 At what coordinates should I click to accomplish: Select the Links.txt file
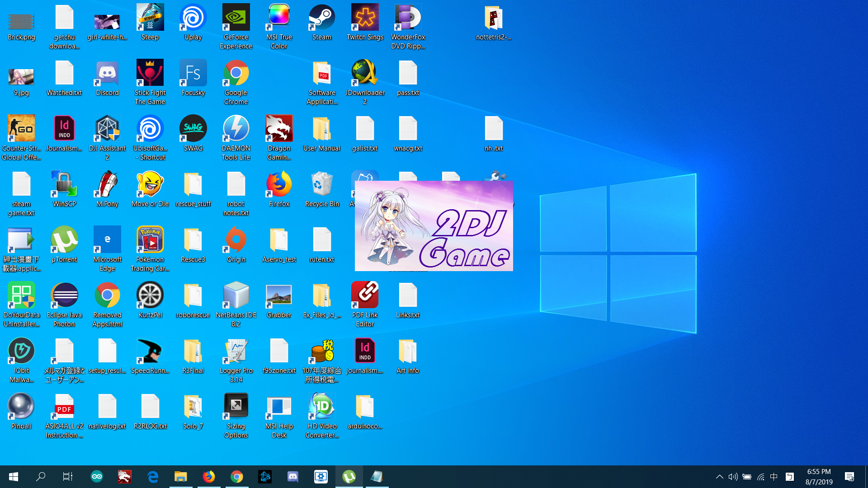tap(408, 300)
